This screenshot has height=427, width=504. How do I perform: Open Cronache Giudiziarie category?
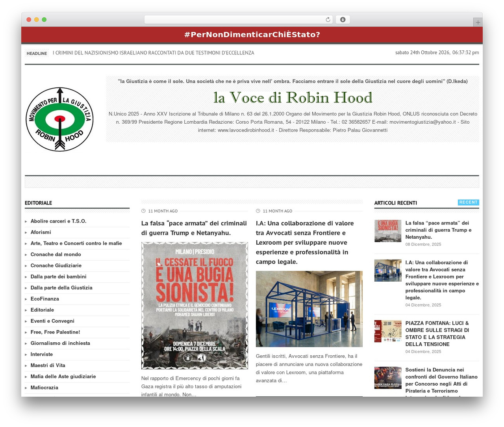[56, 265]
